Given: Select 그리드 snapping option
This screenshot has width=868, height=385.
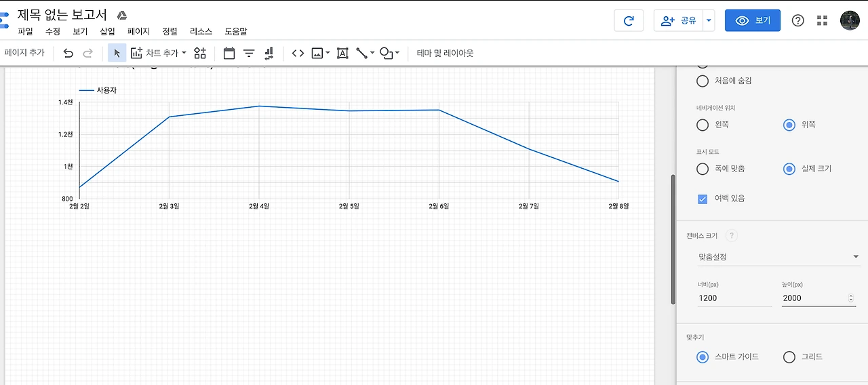Looking at the screenshot, I should [x=789, y=357].
